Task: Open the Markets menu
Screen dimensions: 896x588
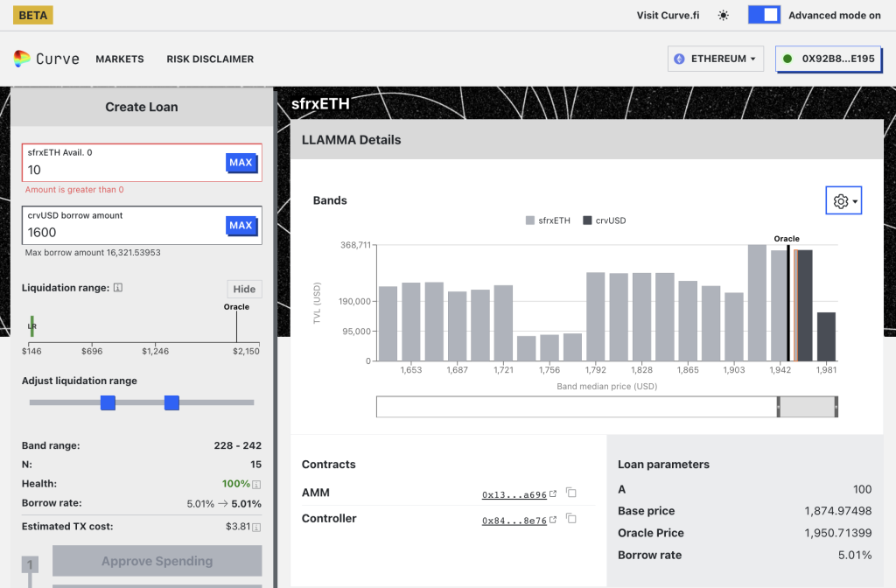Action: (x=120, y=59)
